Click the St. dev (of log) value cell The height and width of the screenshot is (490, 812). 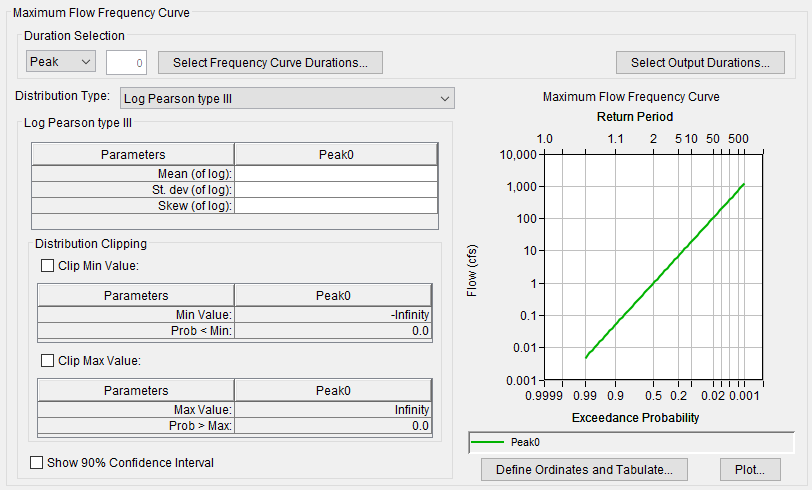point(336,189)
